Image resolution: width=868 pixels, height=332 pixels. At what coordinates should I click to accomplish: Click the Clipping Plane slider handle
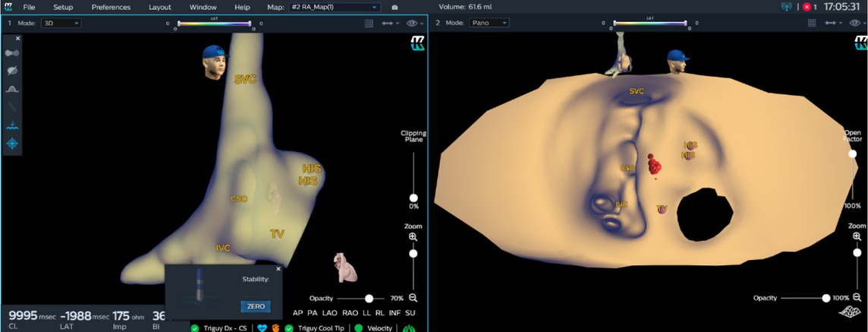click(414, 198)
